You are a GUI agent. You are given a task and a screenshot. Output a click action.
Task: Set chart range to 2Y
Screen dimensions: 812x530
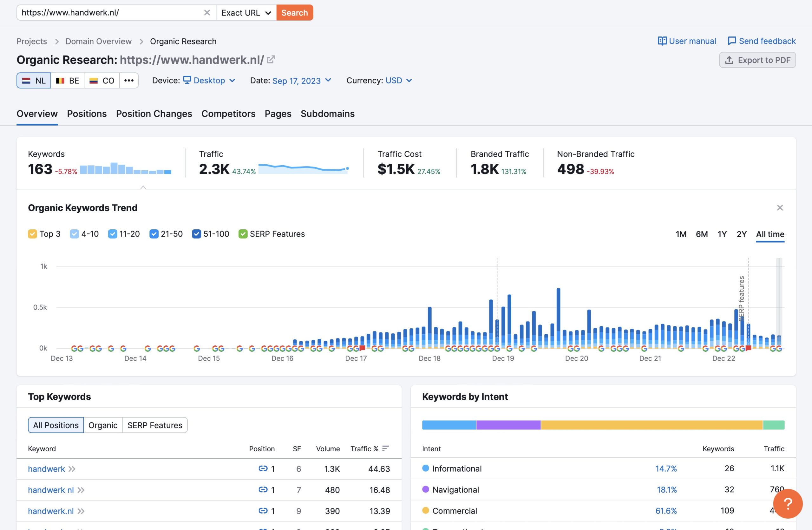pos(741,234)
